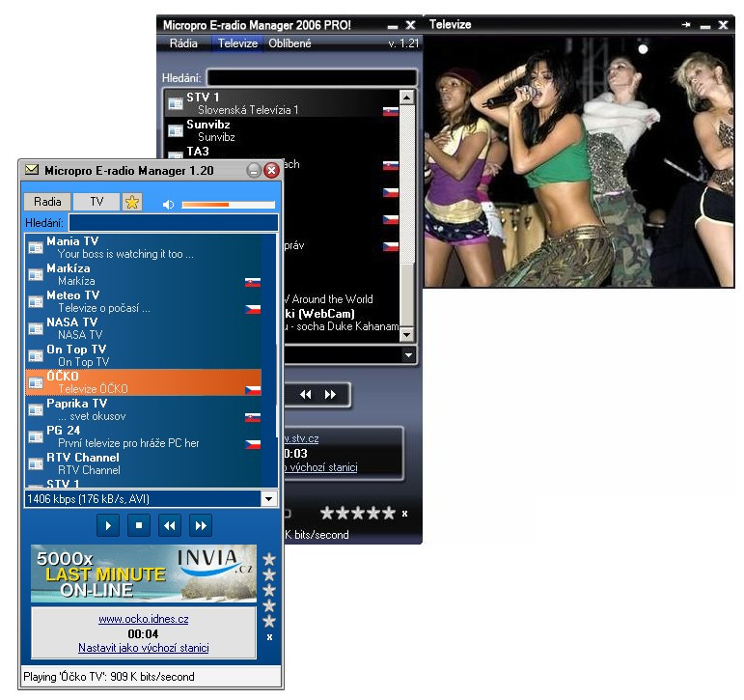The width and height of the screenshot is (744, 700).
Task: Mute sound with the speaker icon
Action: point(168,204)
